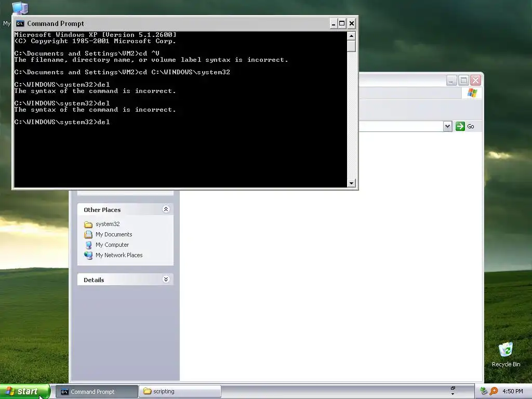Image resolution: width=532 pixels, height=399 pixels.
Task: Click the green Go arrow button
Action: [x=460, y=126]
